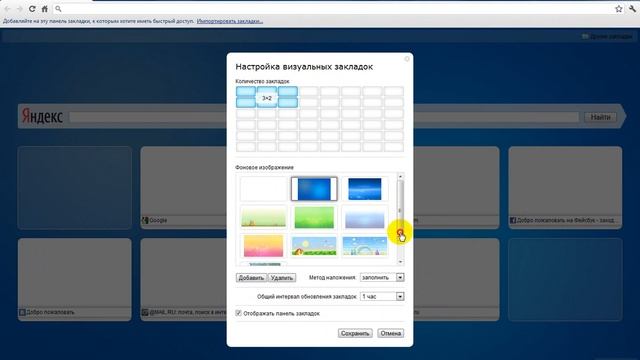Click the Отмена button
This screenshot has height=360, width=640.
[x=391, y=333]
